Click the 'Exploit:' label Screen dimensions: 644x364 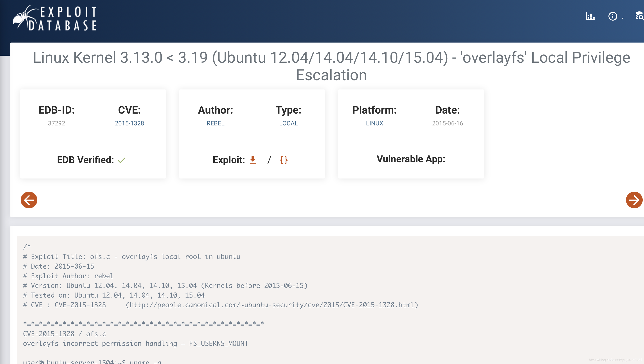pyautogui.click(x=229, y=160)
